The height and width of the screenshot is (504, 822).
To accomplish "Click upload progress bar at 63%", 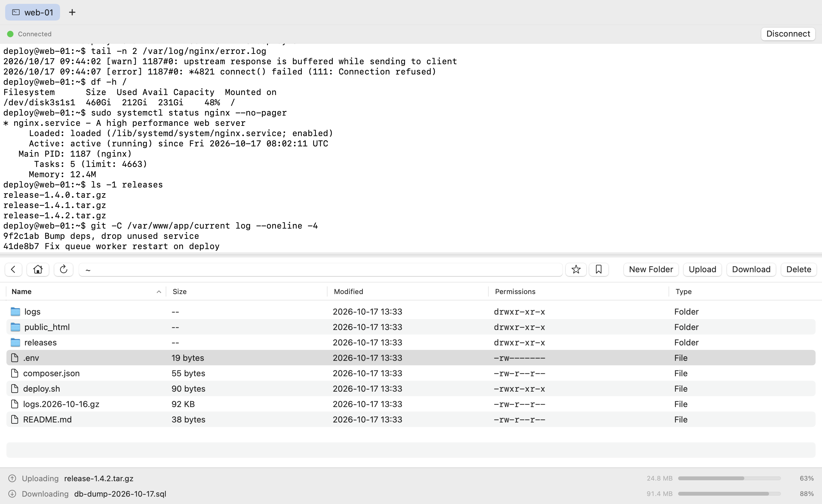I will tap(729, 478).
